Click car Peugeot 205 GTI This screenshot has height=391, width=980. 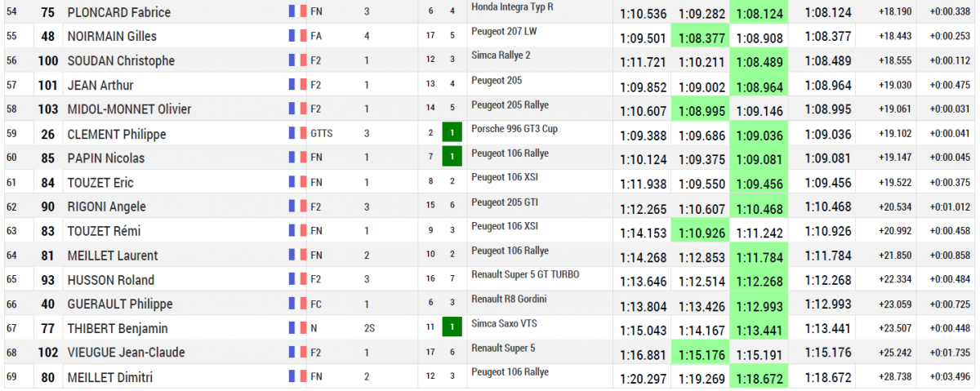pyautogui.click(x=503, y=202)
